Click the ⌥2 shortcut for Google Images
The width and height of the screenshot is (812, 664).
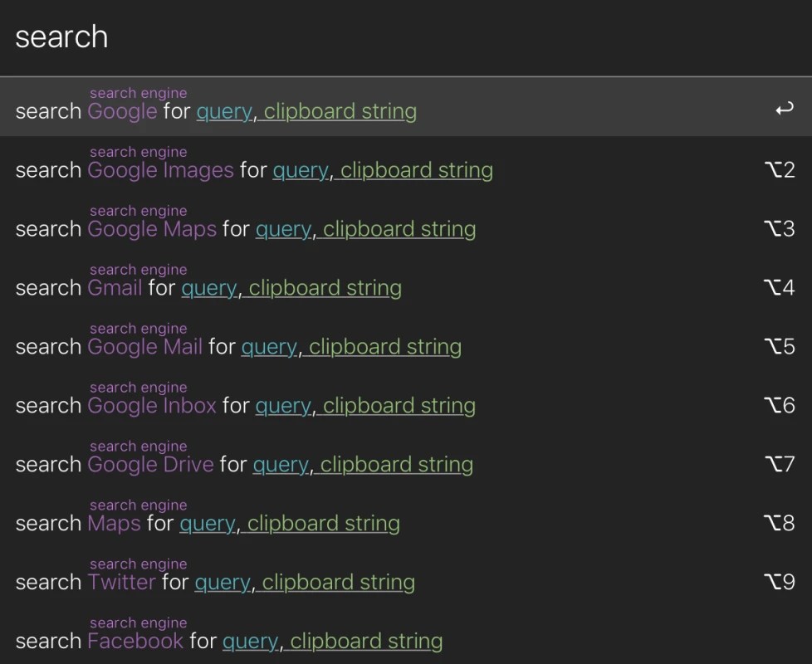coord(780,169)
